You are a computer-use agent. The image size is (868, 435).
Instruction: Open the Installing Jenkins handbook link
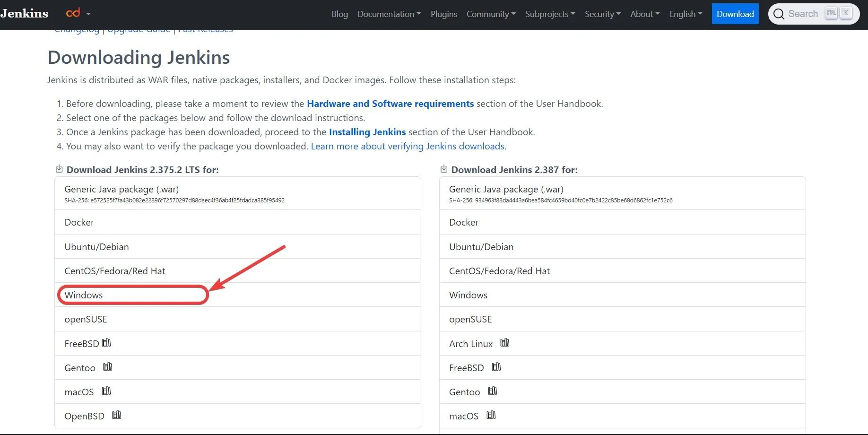point(367,132)
